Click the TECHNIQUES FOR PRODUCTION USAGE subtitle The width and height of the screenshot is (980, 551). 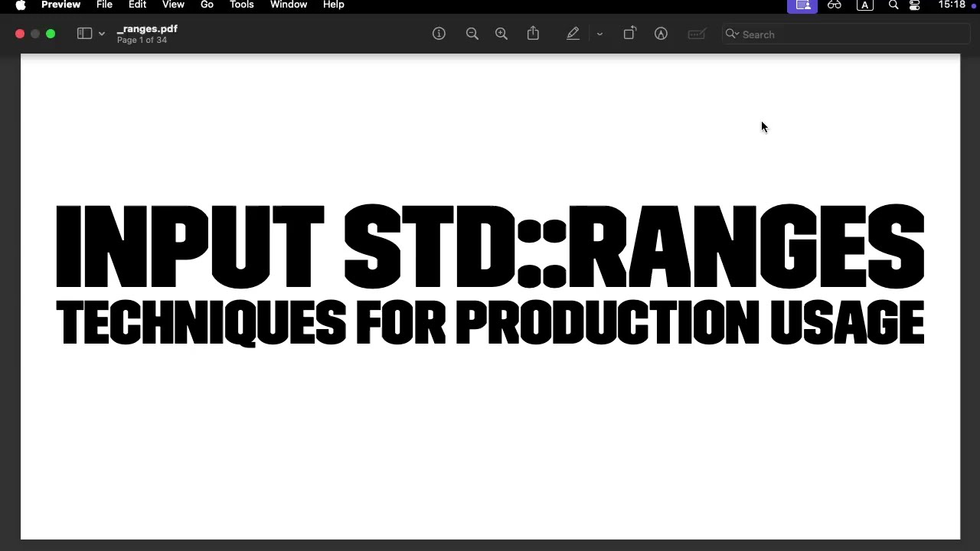tap(490, 322)
